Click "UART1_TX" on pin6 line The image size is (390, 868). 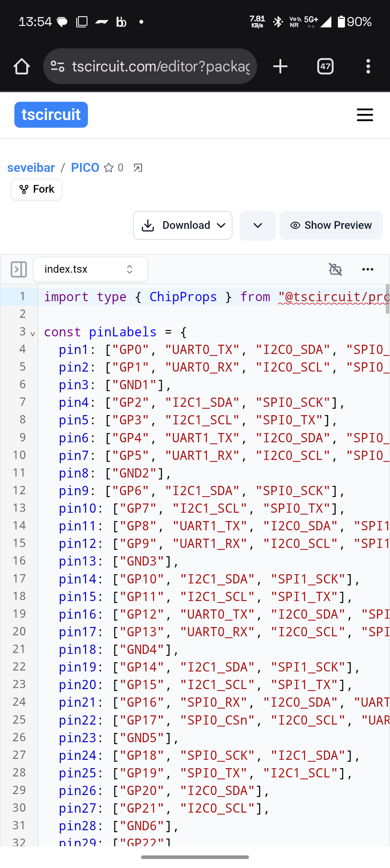[x=203, y=438]
